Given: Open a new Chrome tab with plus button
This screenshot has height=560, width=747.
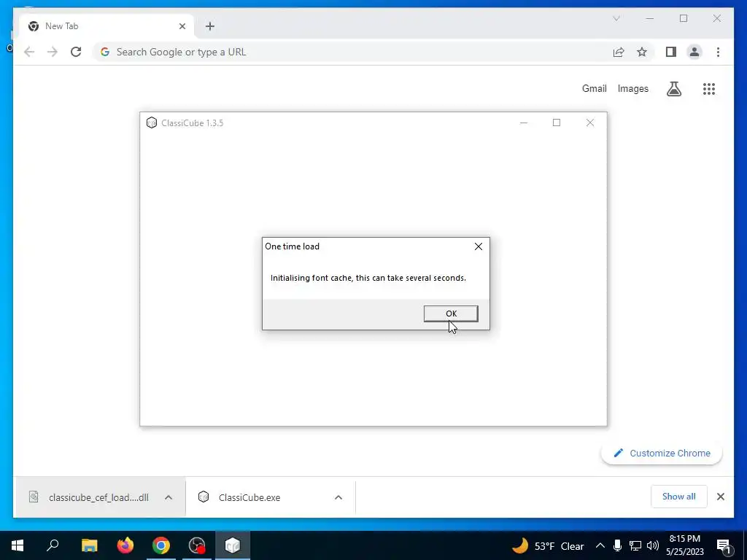Looking at the screenshot, I should [210, 26].
